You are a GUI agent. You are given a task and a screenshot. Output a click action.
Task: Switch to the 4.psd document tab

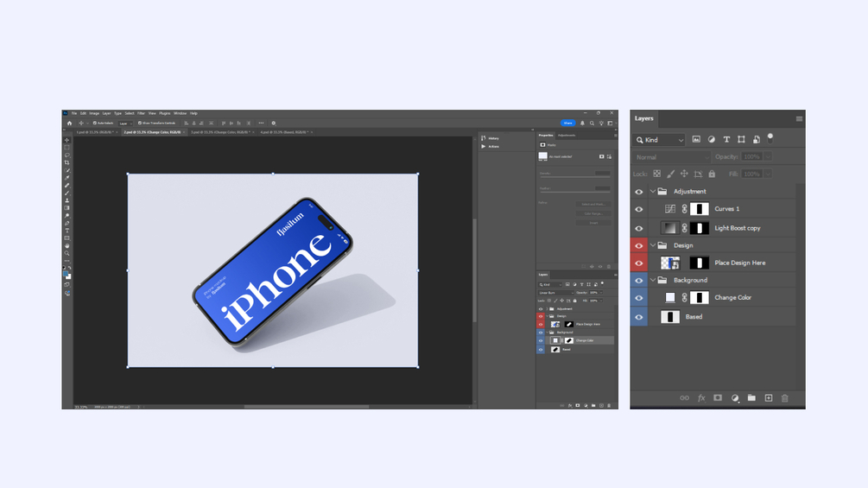click(284, 132)
